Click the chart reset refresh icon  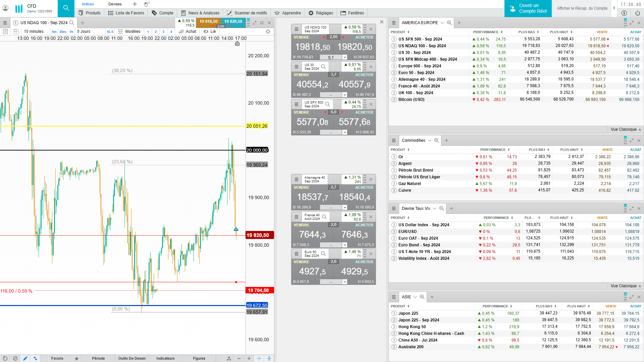(5, 358)
